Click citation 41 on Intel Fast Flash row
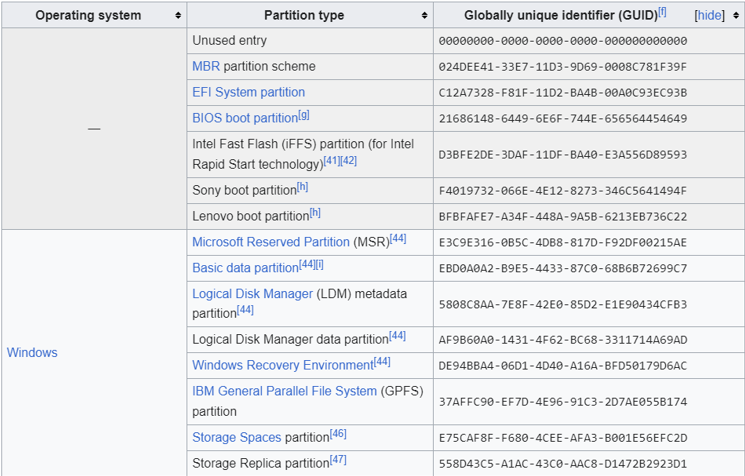Image resolution: width=745 pixels, height=476 pixels. point(331,160)
